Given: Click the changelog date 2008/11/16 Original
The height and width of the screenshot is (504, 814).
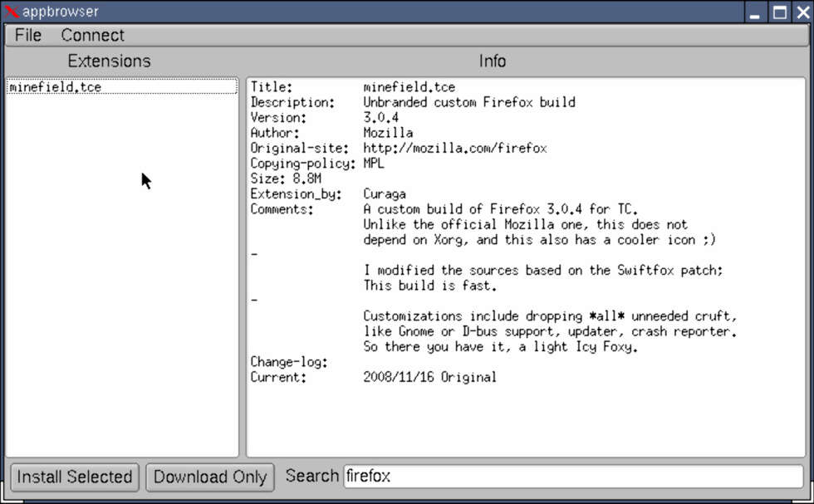Looking at the screenshot, I should point(429,377).
